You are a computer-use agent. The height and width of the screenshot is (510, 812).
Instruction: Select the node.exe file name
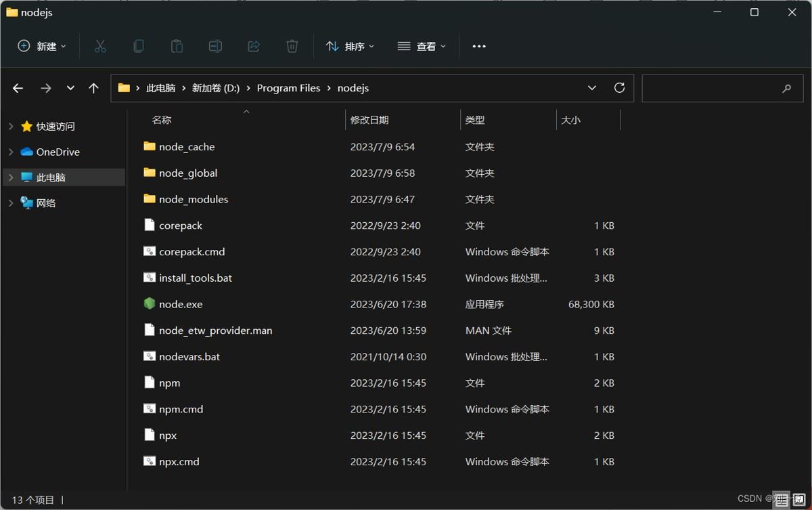point(181,304)
